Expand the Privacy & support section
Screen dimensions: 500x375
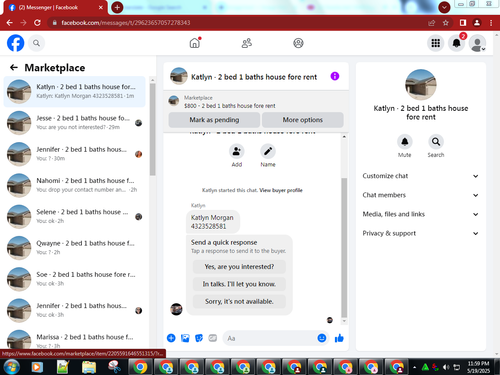click(420, 233)
